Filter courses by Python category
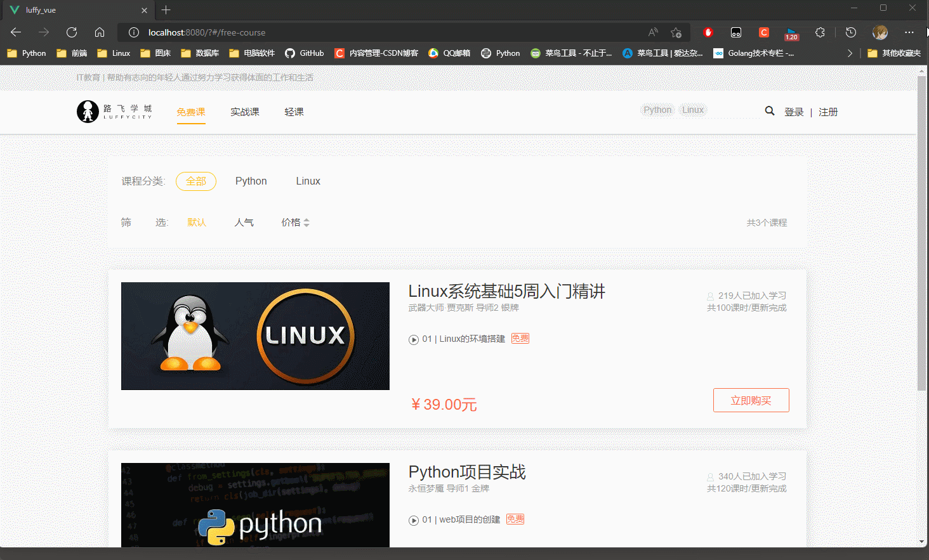This screenshot has height=560, width=929. coord(251,181)
